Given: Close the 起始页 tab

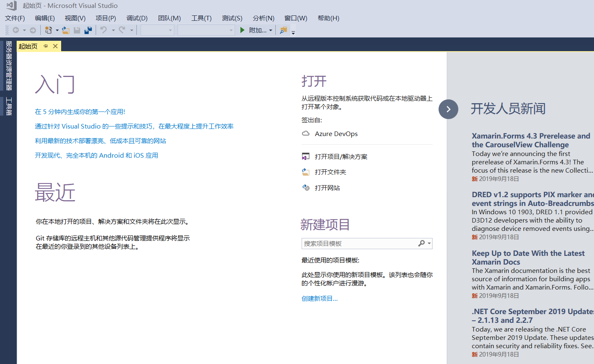Looking at the screenshot, I should (55, 46).
